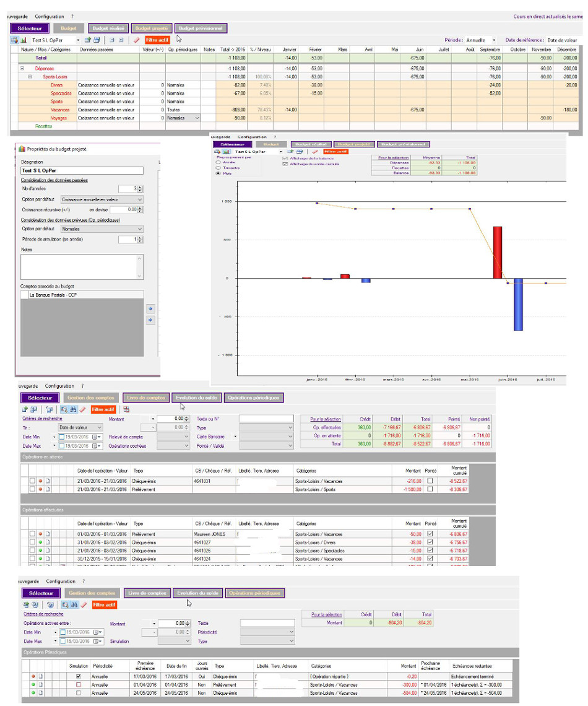Open Option par défaut Croissance annuelle dropdown

(138, 199)
